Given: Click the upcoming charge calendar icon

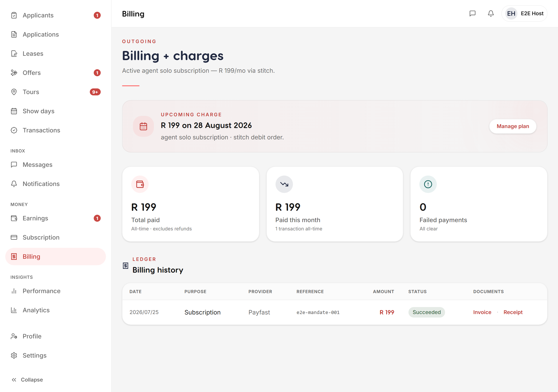Looking at the screenshot, I should coord(143,126).
